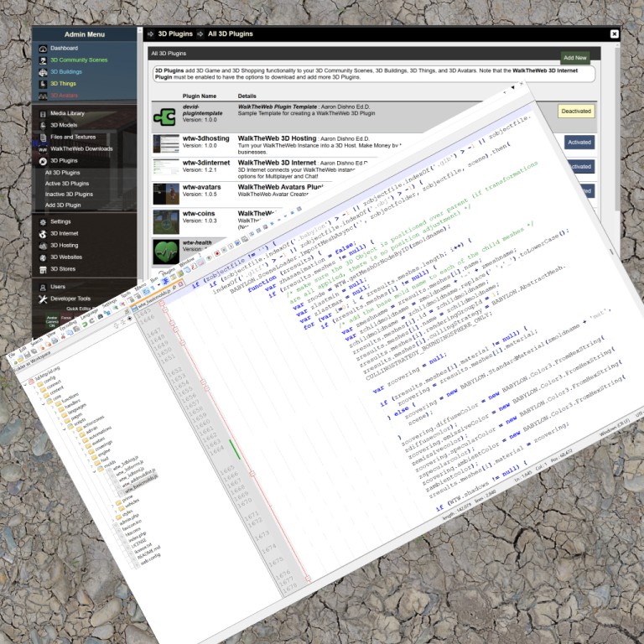
Task: Click the Files and Textures document icon
Action: (x=43, y=138)
